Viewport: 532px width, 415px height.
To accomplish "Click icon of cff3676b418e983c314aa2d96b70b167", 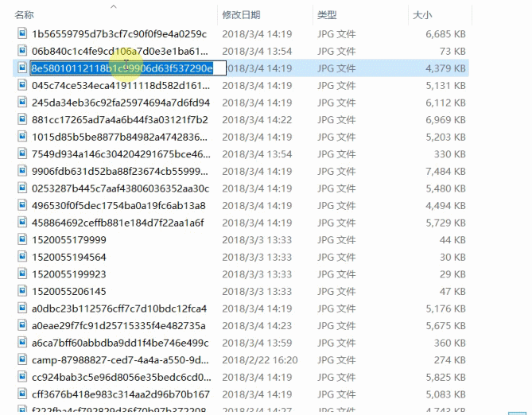I will click(22, 394).
